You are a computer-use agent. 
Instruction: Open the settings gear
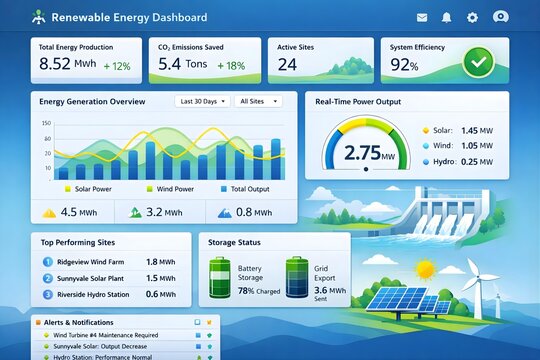pos(472,18)
